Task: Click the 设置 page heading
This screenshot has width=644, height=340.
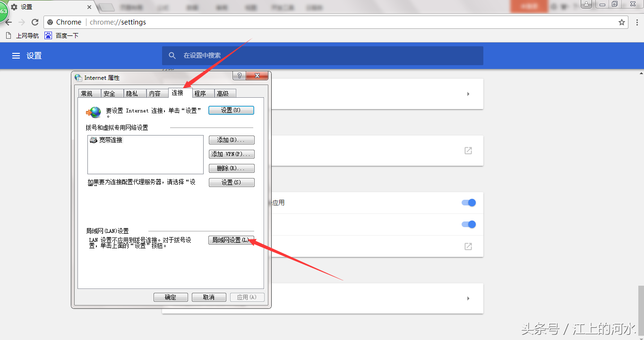Action: (34, 56)
